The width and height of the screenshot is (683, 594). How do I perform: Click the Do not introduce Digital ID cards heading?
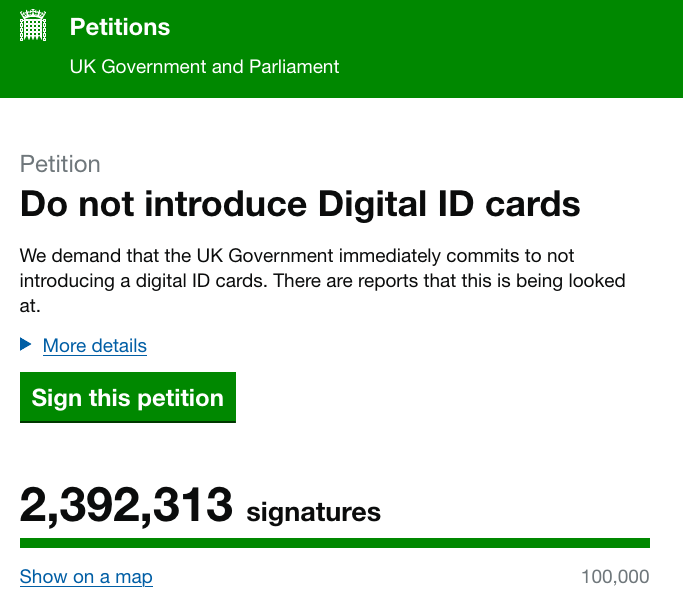[x=300, y=204]
